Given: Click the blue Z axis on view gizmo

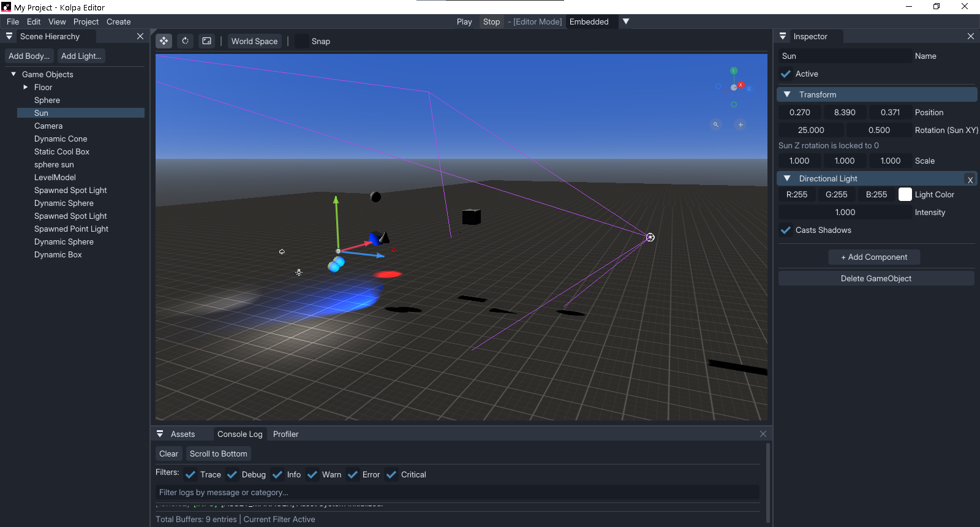Looking at the screenshot, I should click(x=748, y=88).
